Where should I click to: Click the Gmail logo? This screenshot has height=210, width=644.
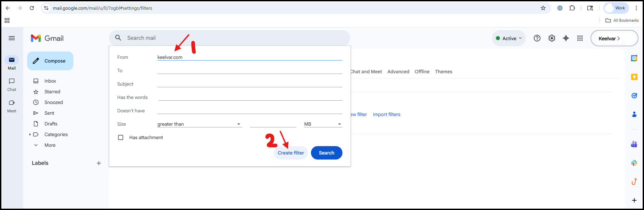pos(47,38)
